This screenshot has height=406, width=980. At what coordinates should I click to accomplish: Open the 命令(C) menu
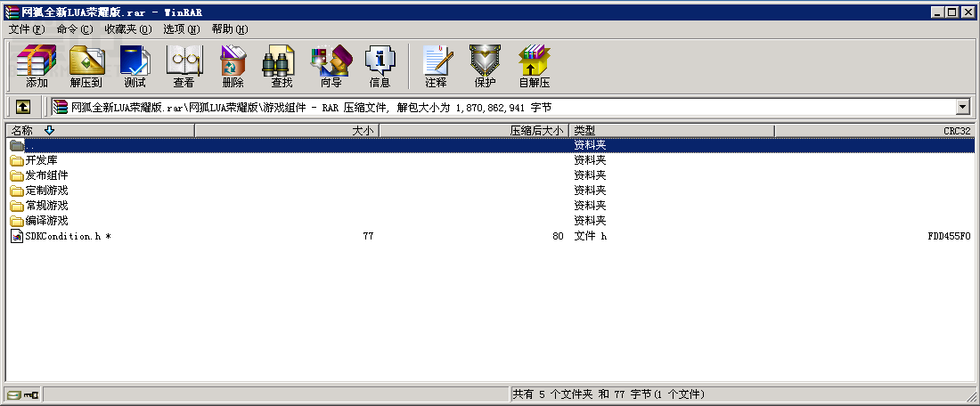pyautogui.click(x=74, y=29)
